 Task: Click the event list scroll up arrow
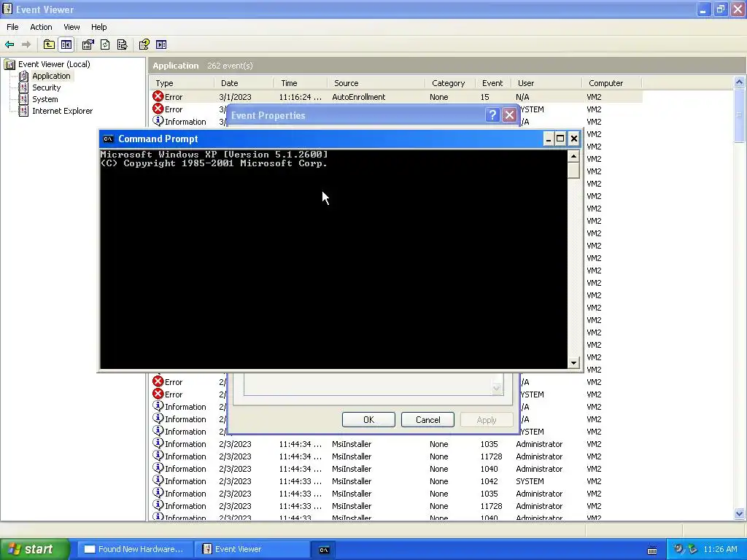(739, 82)
